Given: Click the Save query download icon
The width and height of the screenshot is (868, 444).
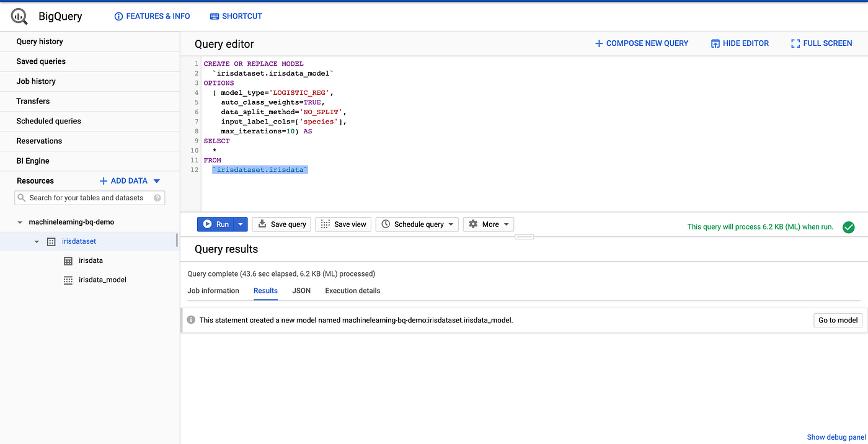Looking at the screenshot, I should [263, 224].
